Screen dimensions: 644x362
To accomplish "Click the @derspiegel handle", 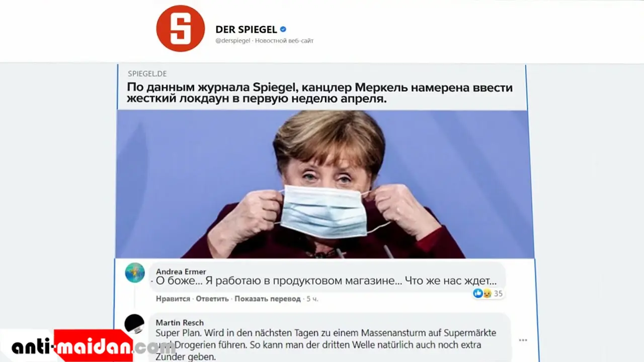I will [x=233, y=41].
